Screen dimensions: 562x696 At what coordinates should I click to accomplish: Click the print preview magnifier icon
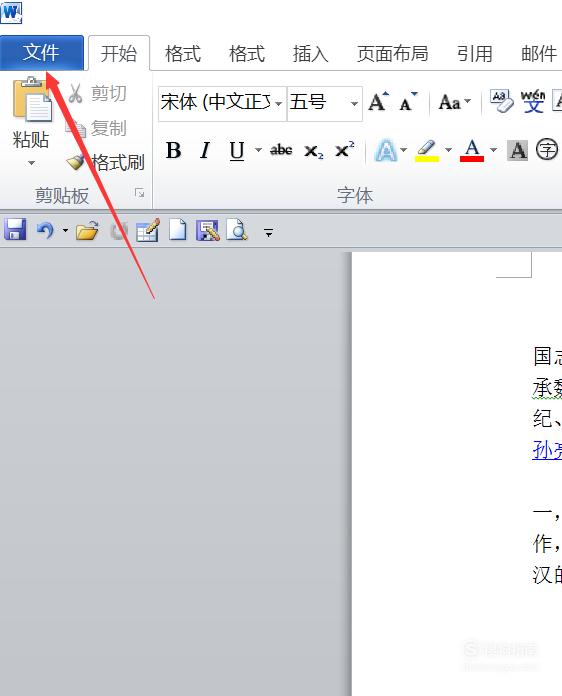point(237,230)
